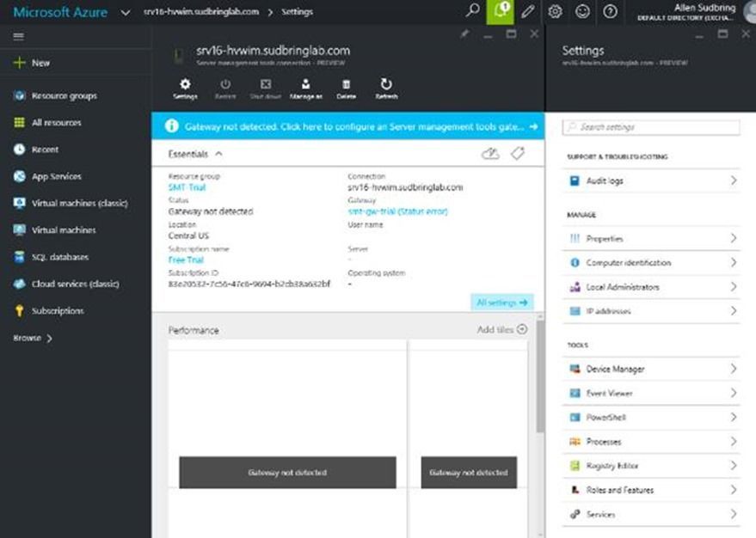Click the Manage as toolbar button
The width and height of the screenshot is (756, 538).
[305, 89]
